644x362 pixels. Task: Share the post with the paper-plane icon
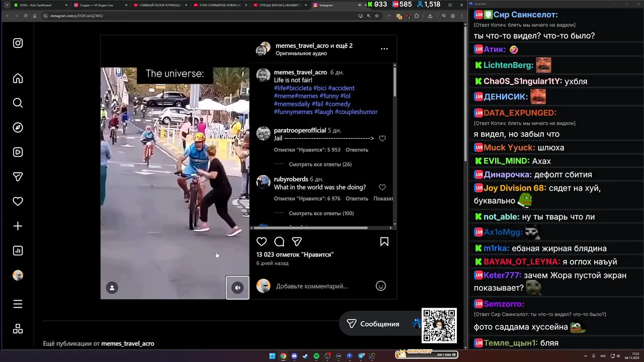(297, 242)
